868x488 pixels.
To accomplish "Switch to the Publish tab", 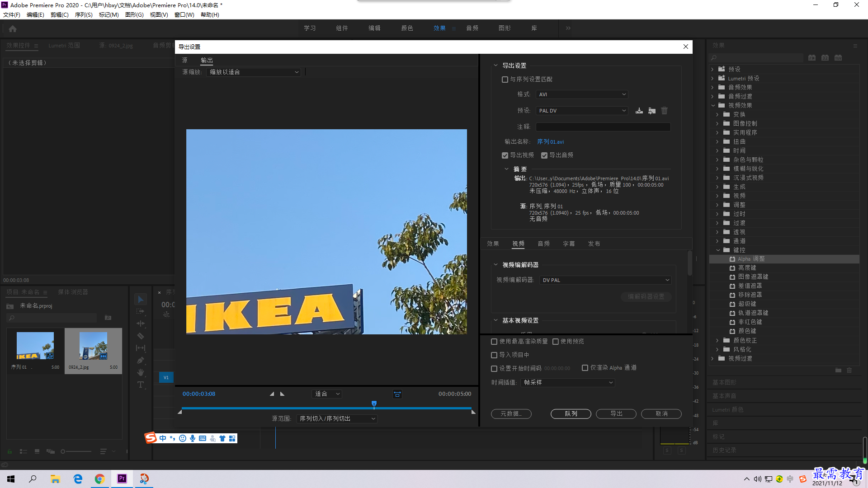I will (x=594, y=244).
